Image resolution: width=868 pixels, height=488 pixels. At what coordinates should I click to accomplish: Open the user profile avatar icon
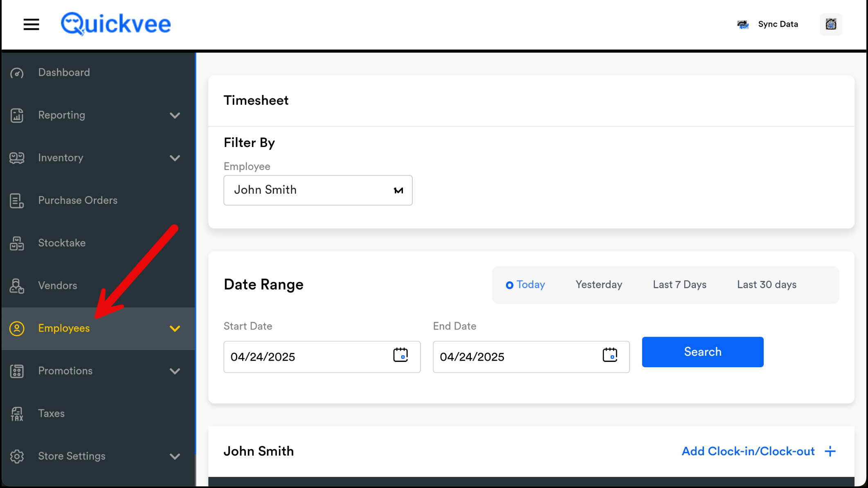tap(831, 25)
